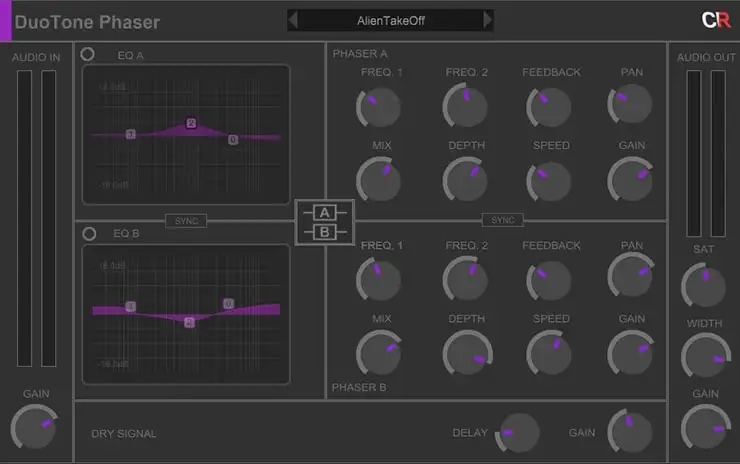
Task: Click the CR logo
Action: [715, 20]
